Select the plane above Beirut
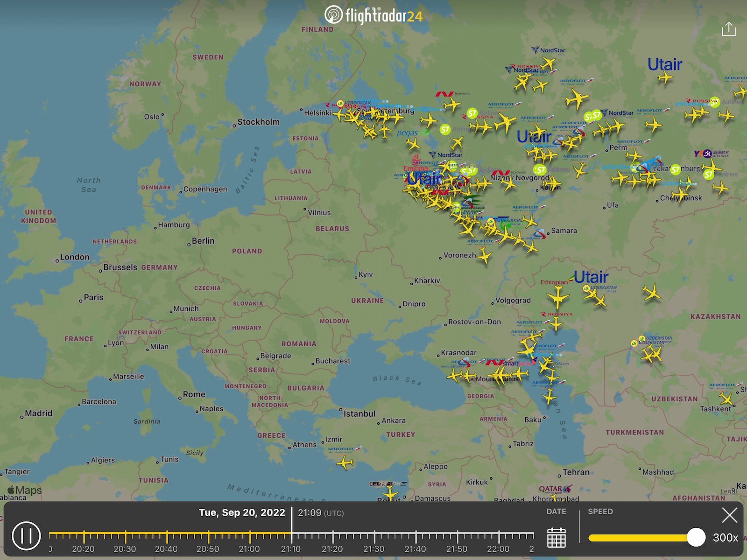This screenshot has width=747, height=560. pos(390,494)
